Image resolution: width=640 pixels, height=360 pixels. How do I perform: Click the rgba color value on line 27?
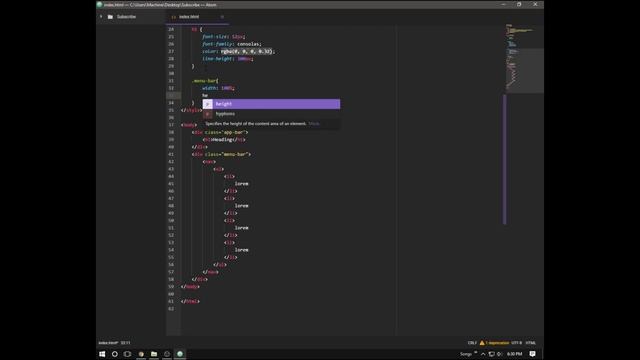[x=247, y=51]
